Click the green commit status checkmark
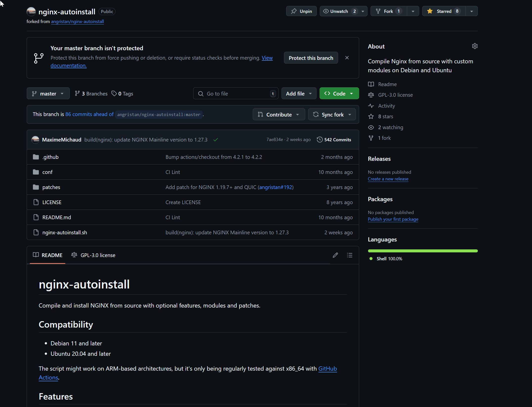The height and width of the screenshot is (407, 532). tap(216, 140)
